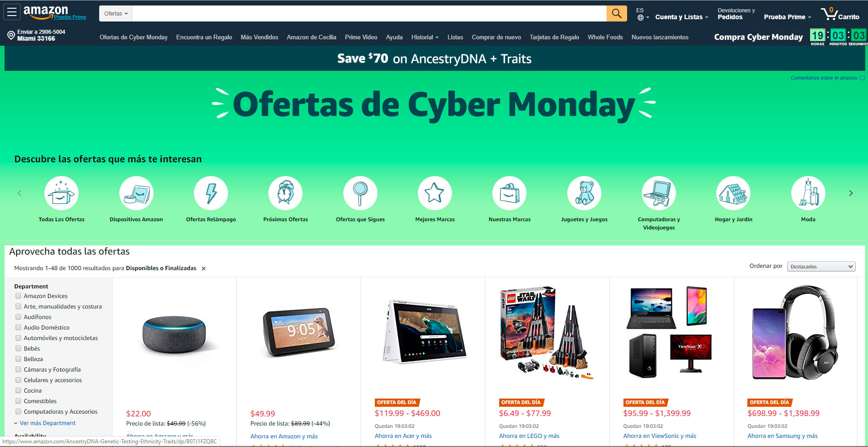Advance category carousel with right arrow
Image resolution: width=868 pixels, height=447 pixels.
tap(851, 193)
